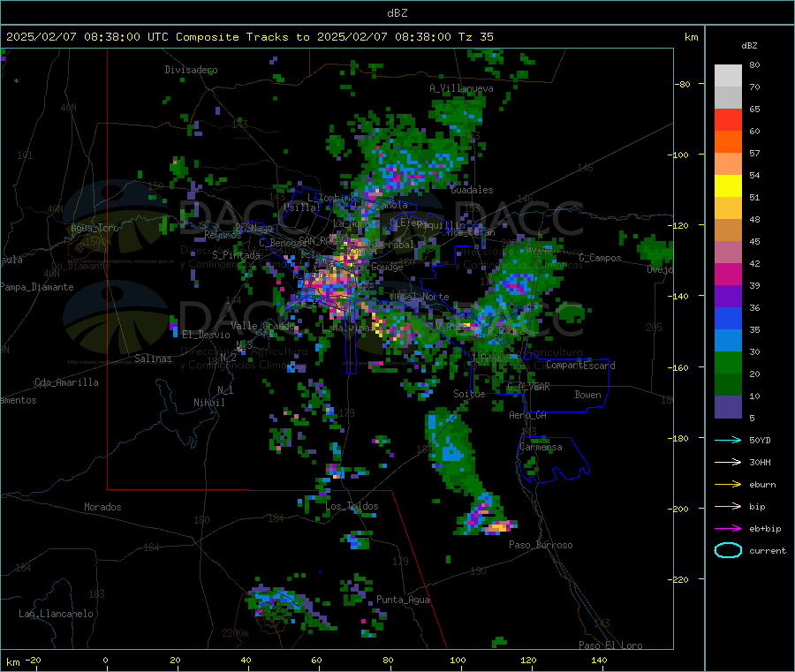
Task: Click the 'Divisadero' place label
Action: [191, 70]
